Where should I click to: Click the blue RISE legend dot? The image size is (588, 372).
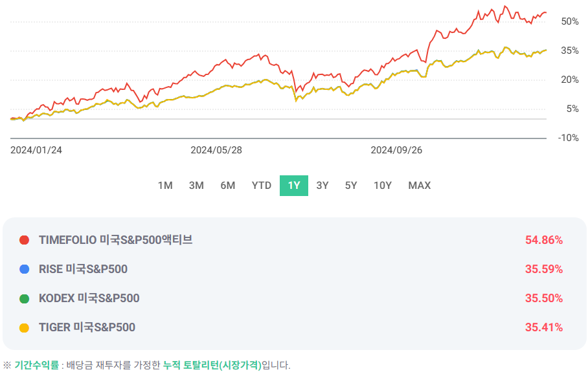pos(25,269)
